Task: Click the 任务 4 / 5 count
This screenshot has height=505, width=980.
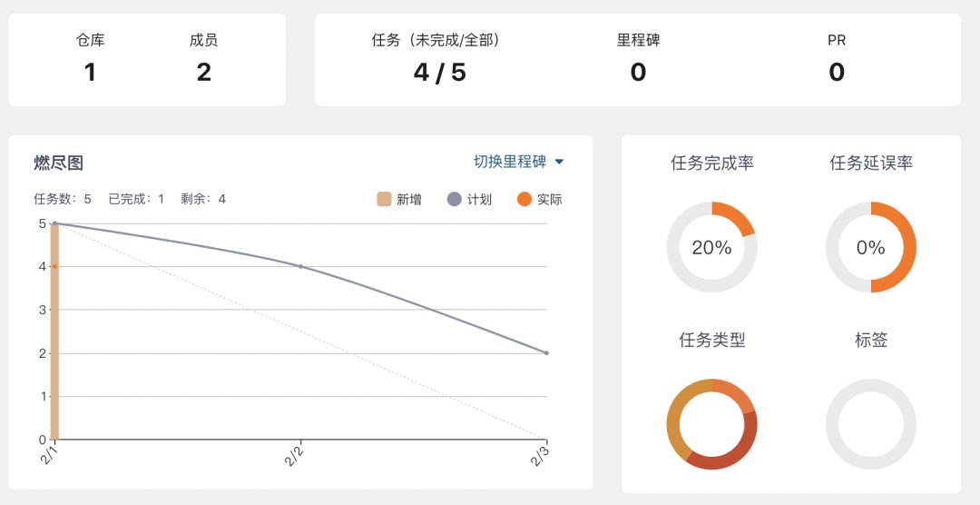Action: (x=439, y=72)
